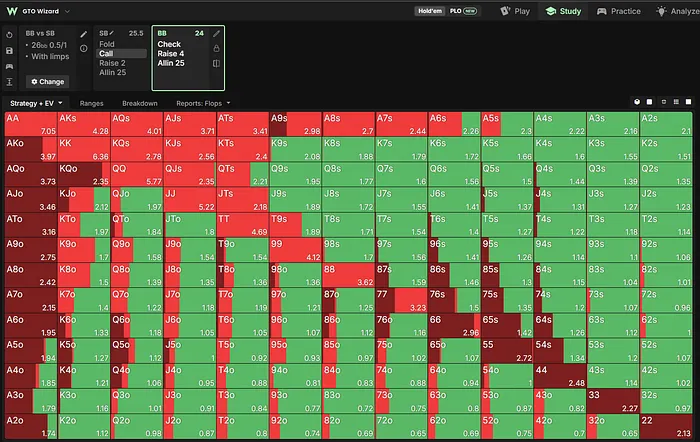Open the Reports: Flops dropdown
Image resolution: width=700 pixels, height=442 pixels.
(x=203, y=103)
